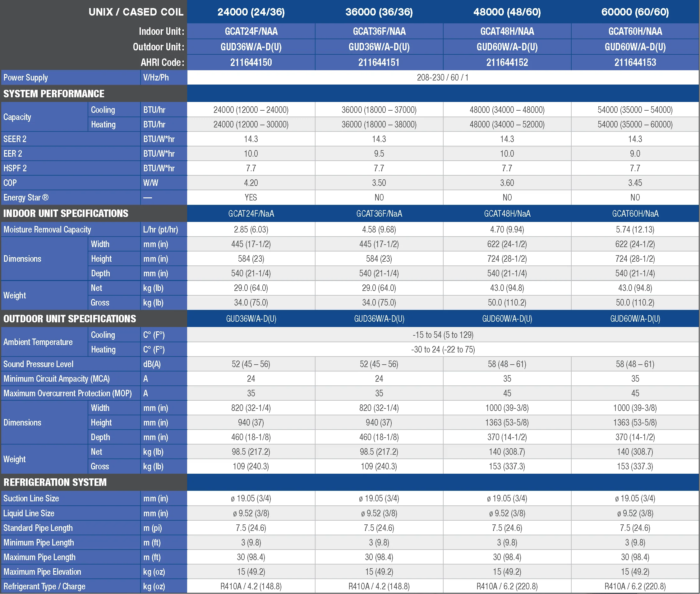The image size is (700, 594).
Task: Click refrigerant 'R410A / 4.2 (148.8)' in 24000 column
Action: (x=251, y=586)
